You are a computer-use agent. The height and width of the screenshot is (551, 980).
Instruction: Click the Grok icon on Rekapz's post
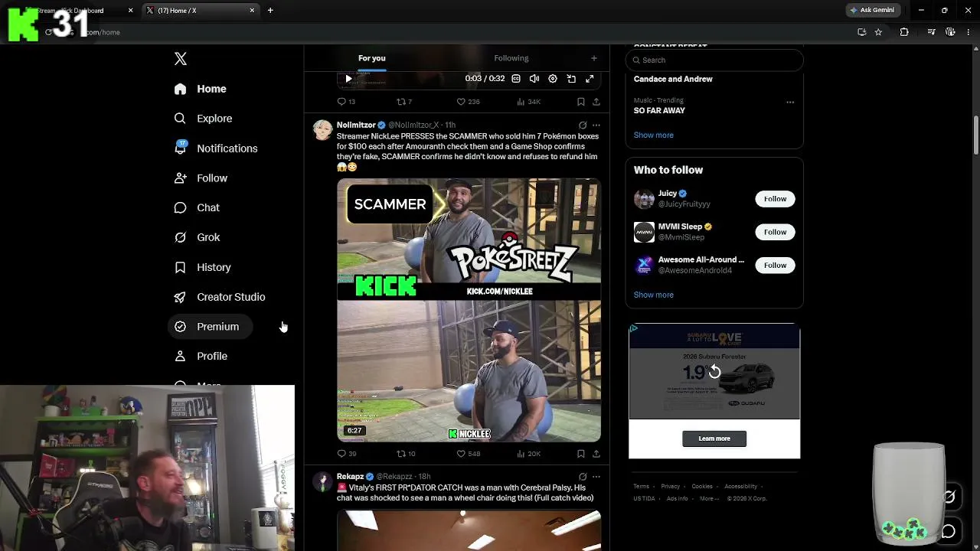pos(583,477)
